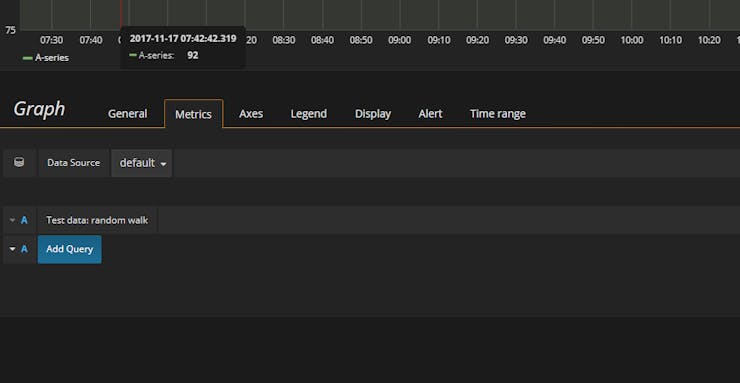Click the 75 y-axis value label

coord(10,30)
